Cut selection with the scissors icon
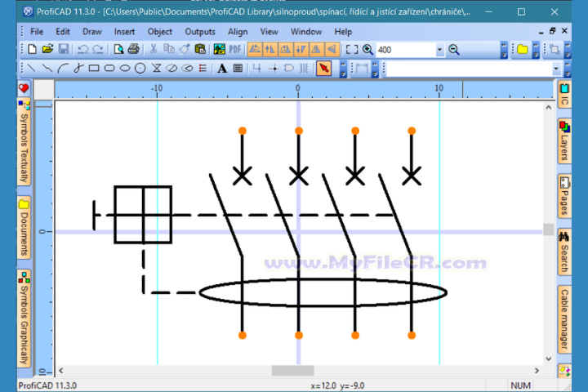This screenshot has height=392, width=588. [153, 49]
